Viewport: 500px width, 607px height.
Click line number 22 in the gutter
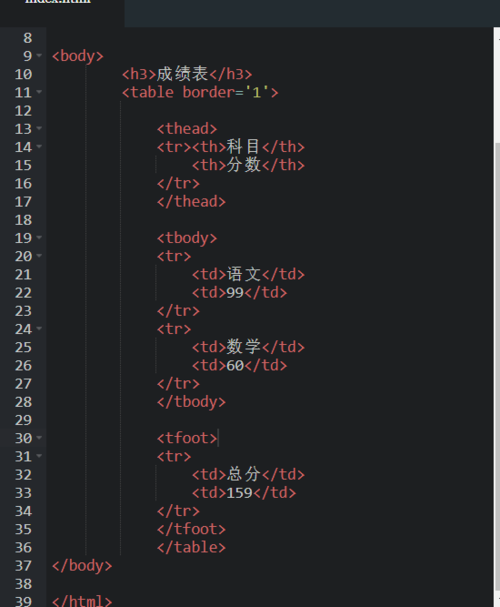(x=23, y=293)
